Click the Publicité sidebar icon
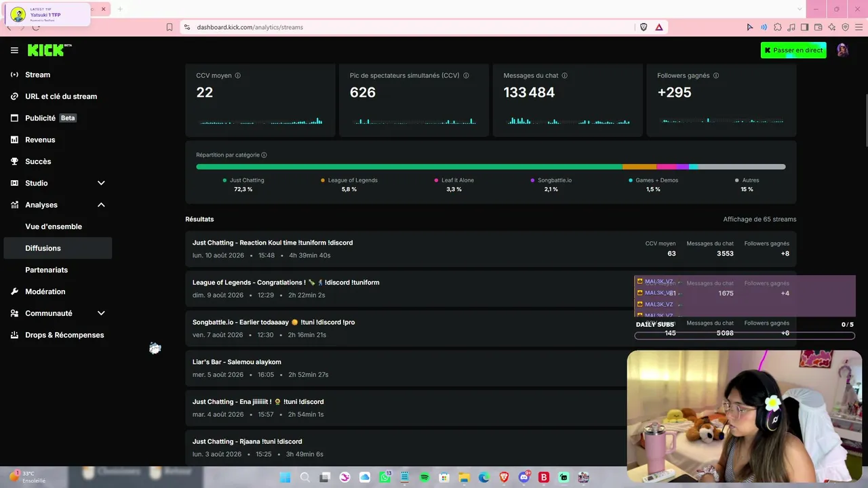Viewport: 868px width, 488px height. click(x=14, y=118)
